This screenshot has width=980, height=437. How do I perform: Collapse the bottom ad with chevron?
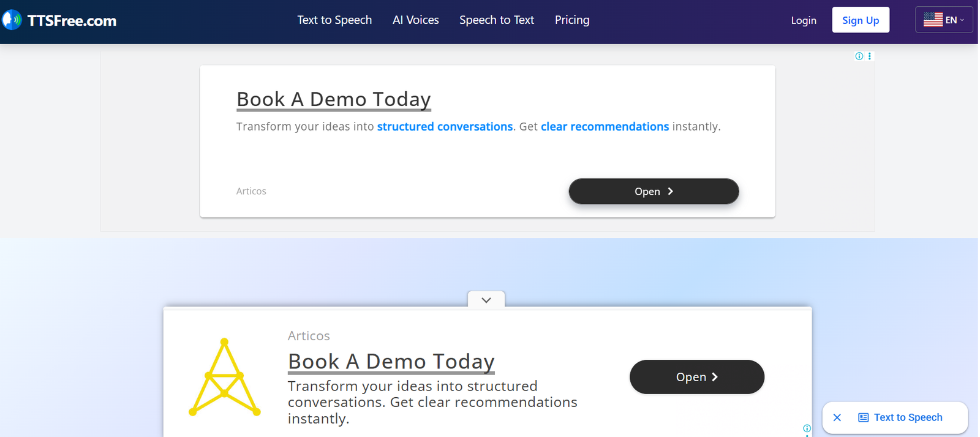[486, 300]
